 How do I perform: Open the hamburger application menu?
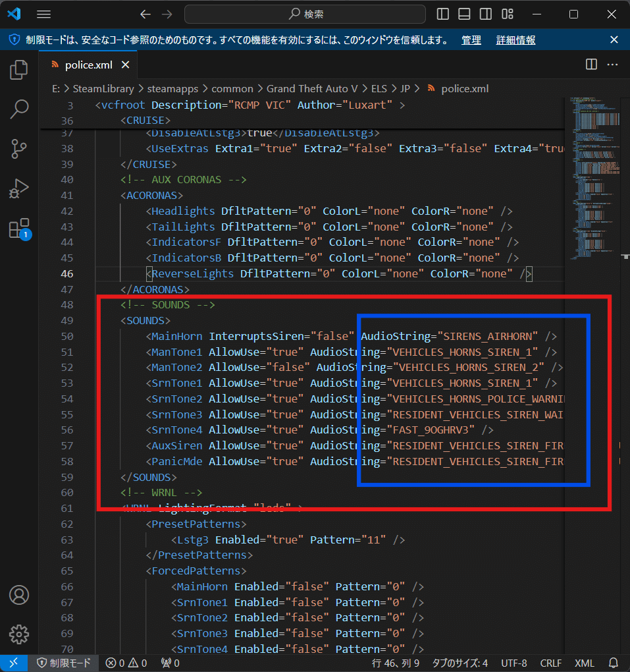43,14
